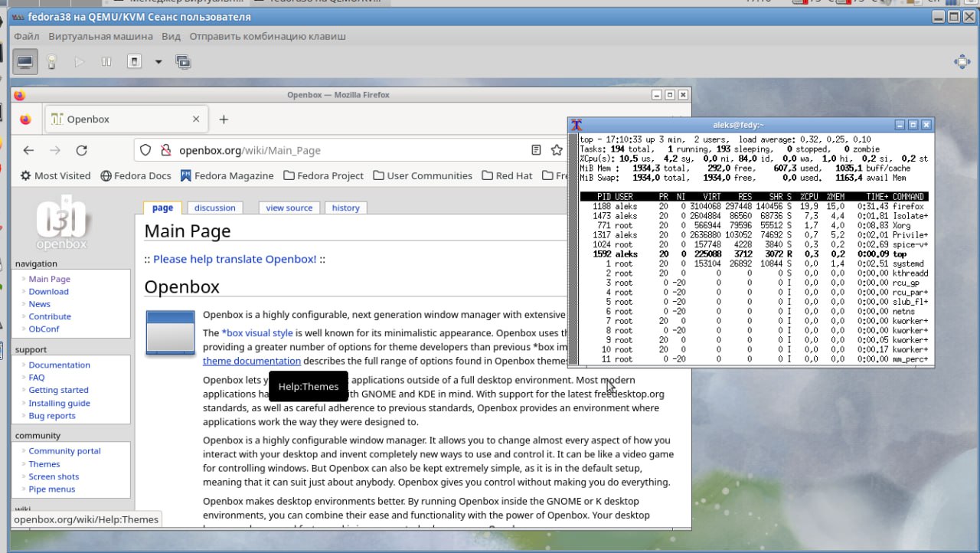This screenshot has width=980, height=553.
Task: Open the Вид menu
Action: point(171,36)
